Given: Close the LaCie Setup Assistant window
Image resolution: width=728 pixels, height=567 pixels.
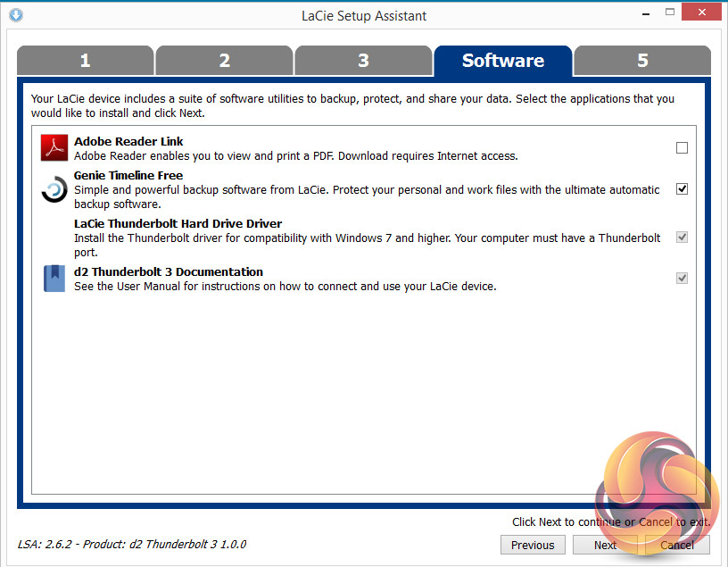Looking at the screenshot, I should pyautogui.click(x=702, y=13).
